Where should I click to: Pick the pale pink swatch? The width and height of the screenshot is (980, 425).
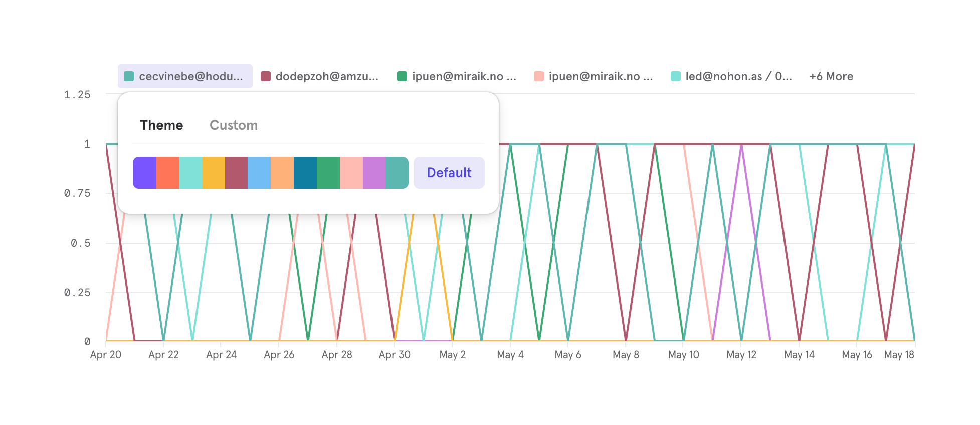(351, 173)
